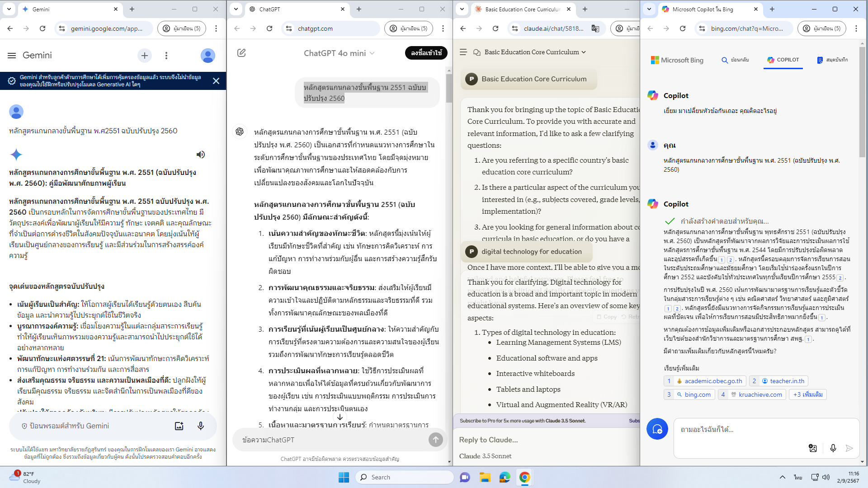868x488 pixels.
Task: Open Gemini main menu hamburger icon
Action: click(x=12, y=55)
